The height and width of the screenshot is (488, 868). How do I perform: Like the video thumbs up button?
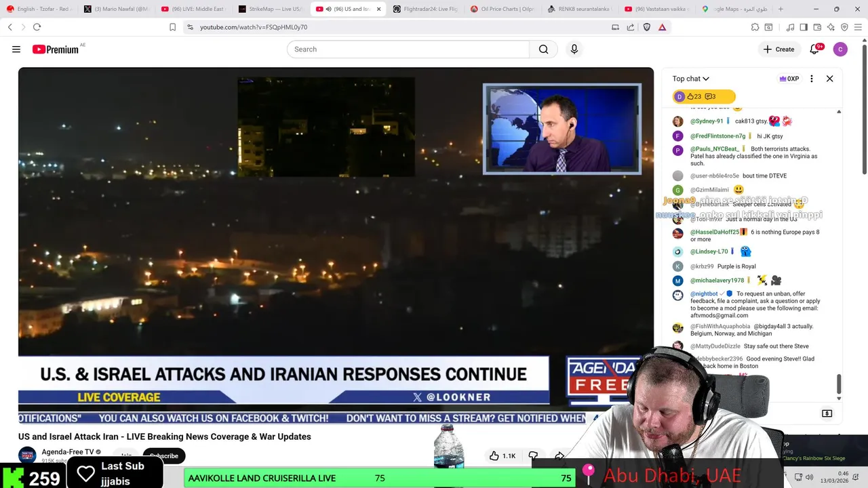[502, 456]
